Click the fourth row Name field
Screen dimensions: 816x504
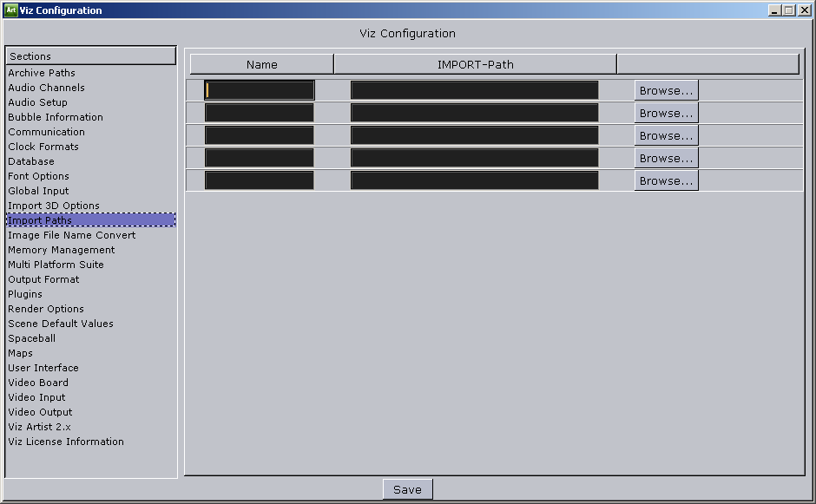pos(260,158)
